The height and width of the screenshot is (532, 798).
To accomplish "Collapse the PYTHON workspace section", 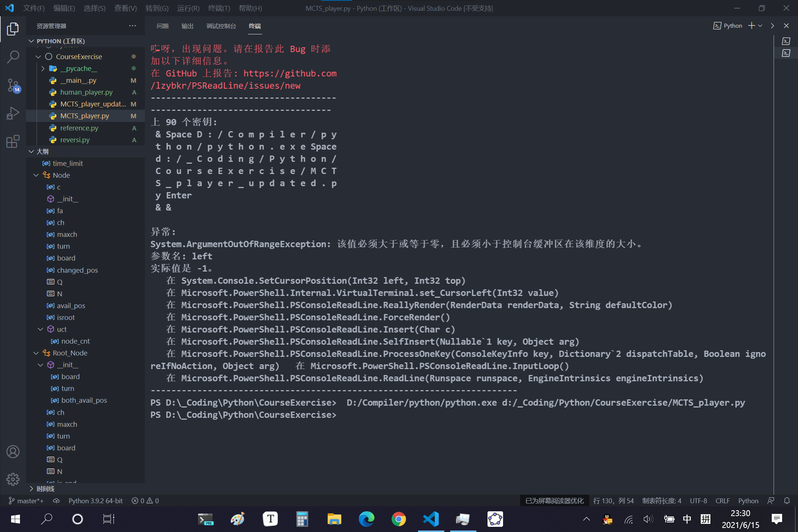I will tap(31, 41).
